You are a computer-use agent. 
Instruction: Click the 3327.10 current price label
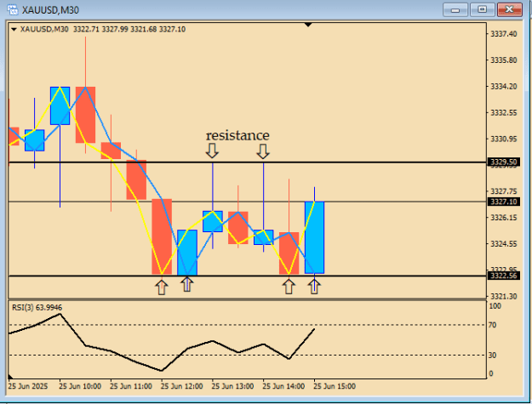tap(504, 202)
